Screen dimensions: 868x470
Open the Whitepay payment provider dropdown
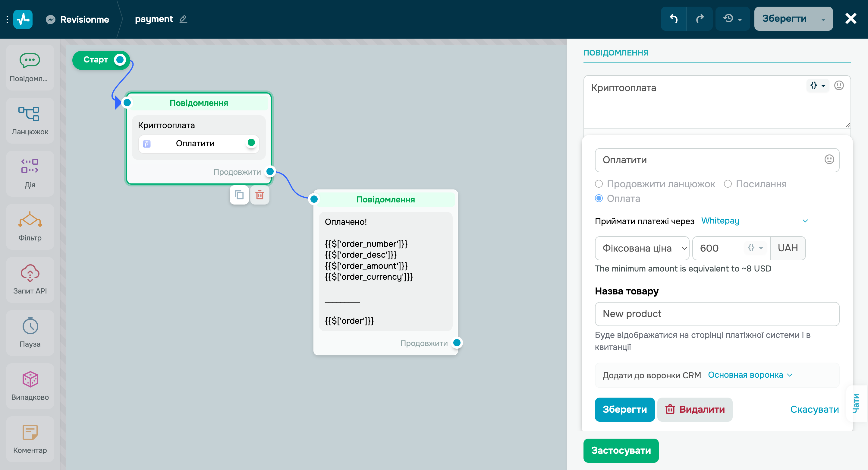click(754, 221)
